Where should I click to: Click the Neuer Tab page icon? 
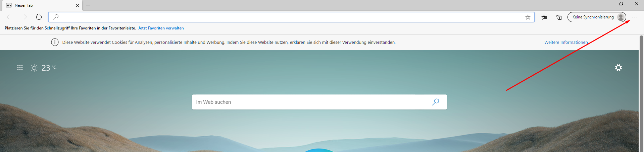9,5
